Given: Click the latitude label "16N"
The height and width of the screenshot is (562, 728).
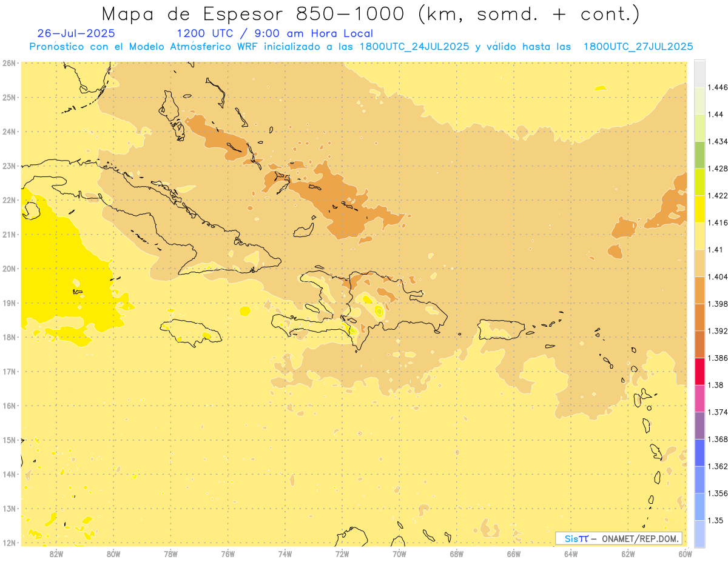Looking at the screenshot, I should click(8, 406).
